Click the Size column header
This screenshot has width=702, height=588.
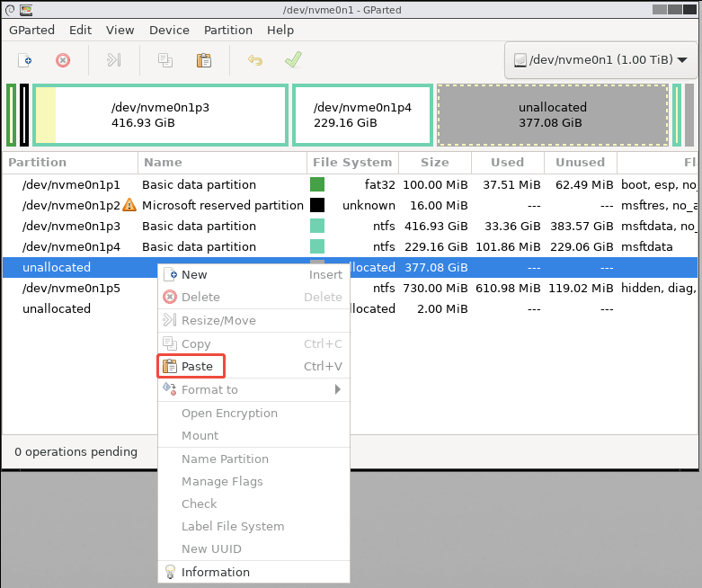435,162
